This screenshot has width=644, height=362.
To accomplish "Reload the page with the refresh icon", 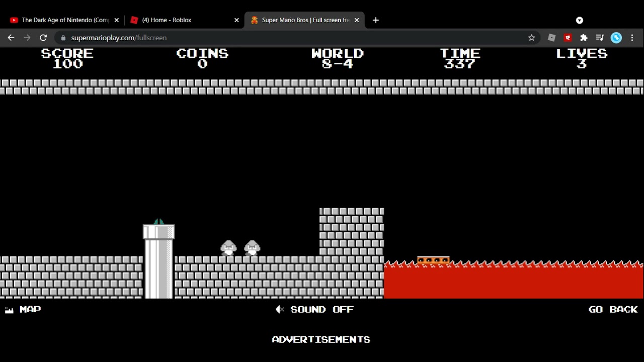I will coord(43,38).
